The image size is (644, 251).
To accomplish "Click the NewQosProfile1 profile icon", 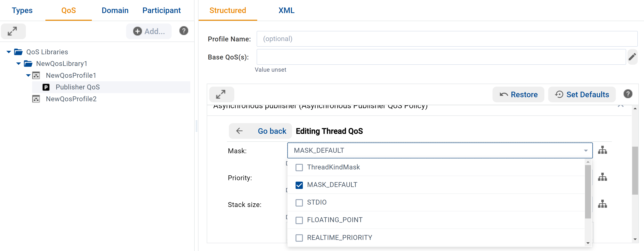I will [36, 75].
